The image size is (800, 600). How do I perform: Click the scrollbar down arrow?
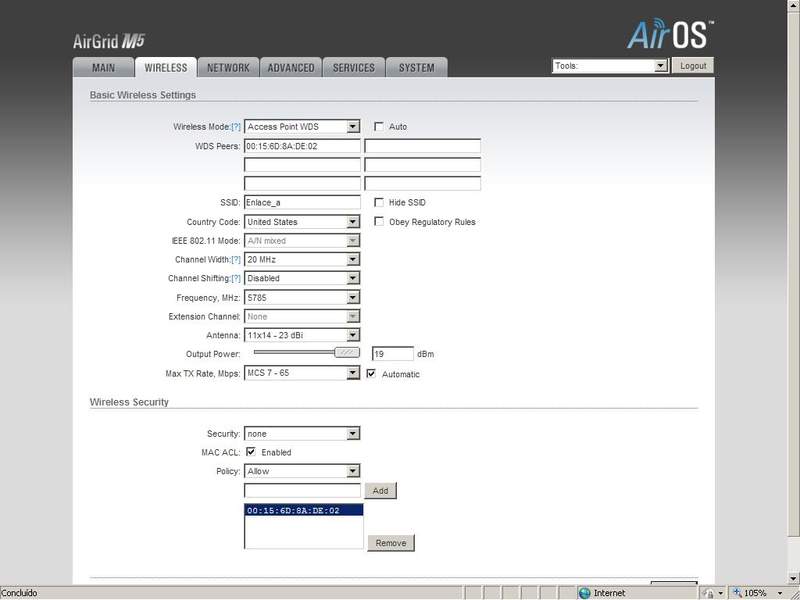pos(793,579)
